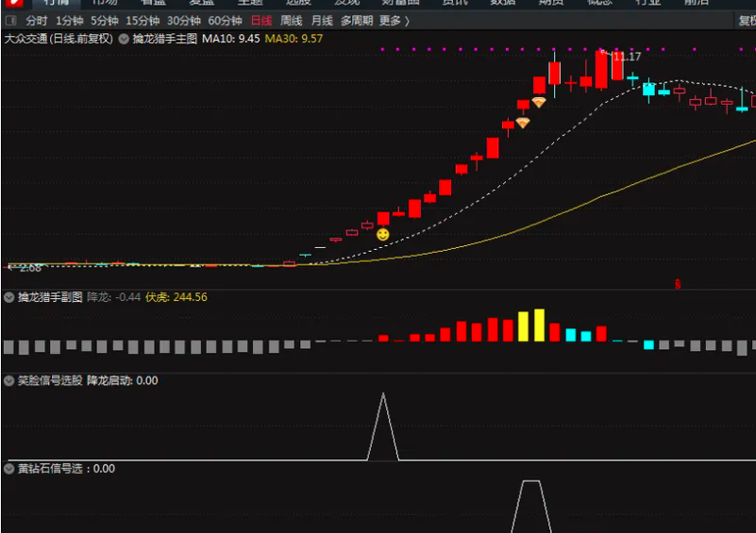The image size is (756, 533).
Task: Select the 60分钟 period tab
Action: click(x=225, y=21)
